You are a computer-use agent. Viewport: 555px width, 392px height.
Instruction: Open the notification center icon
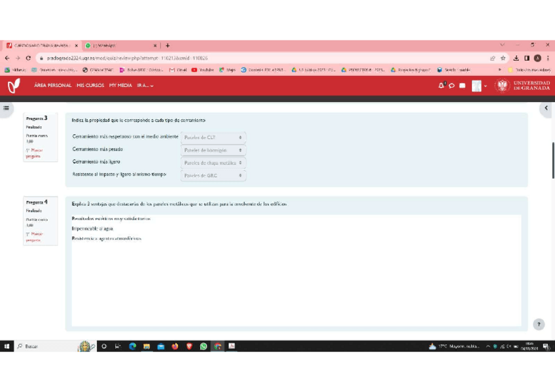546,347
